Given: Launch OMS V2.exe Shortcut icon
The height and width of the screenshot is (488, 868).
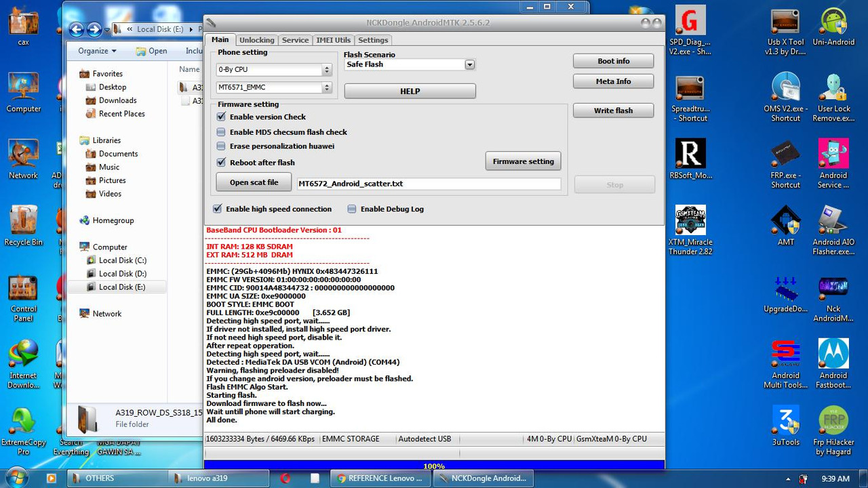Looking at the screenshot, I should tap(785, 98).
